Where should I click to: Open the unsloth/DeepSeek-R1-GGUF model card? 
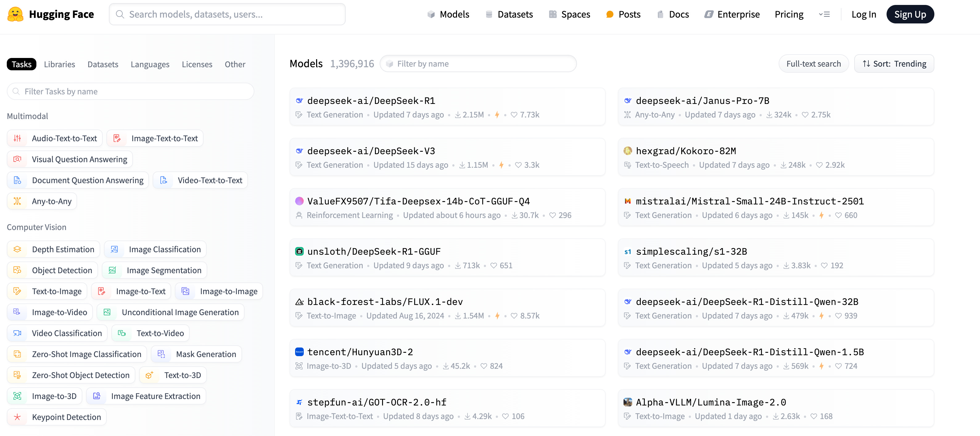click(x=447, y=257)
